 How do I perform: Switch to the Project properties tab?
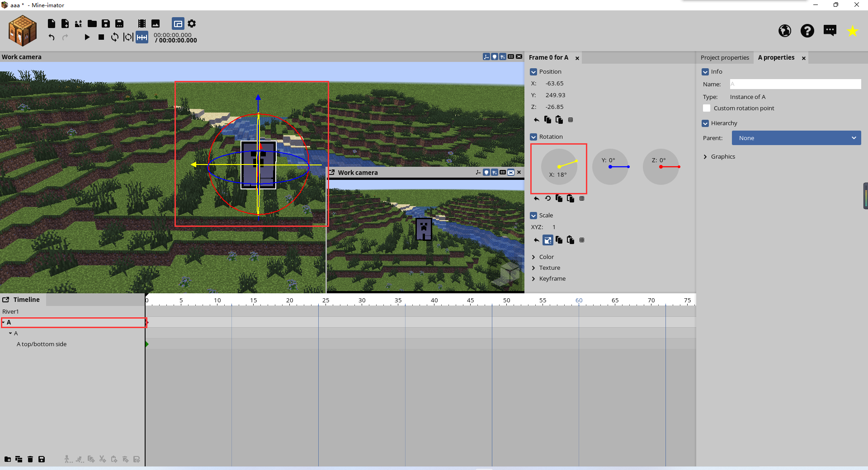tap(724, 58)
